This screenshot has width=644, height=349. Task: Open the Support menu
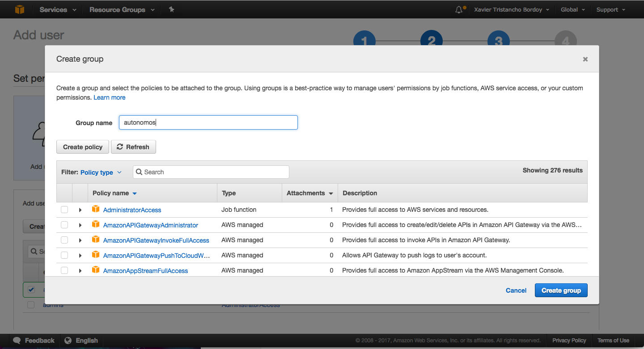point(611,9)
